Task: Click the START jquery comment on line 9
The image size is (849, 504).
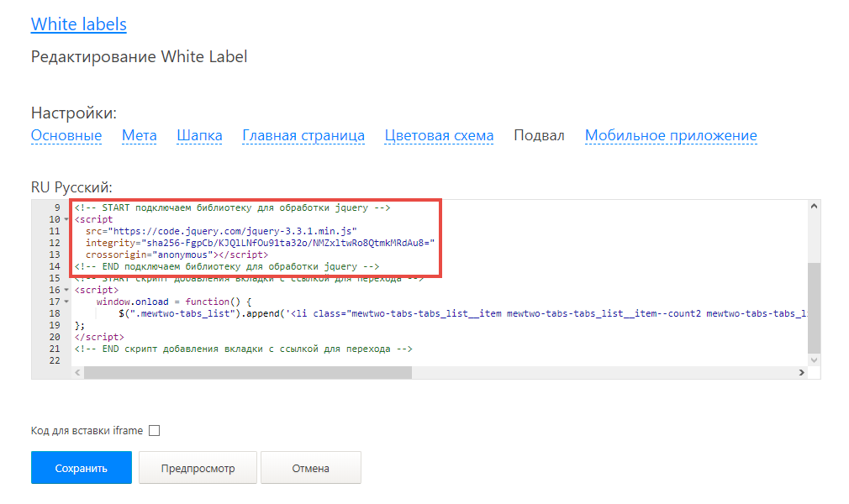Action: pyautogui.click(x=232, y=207)
